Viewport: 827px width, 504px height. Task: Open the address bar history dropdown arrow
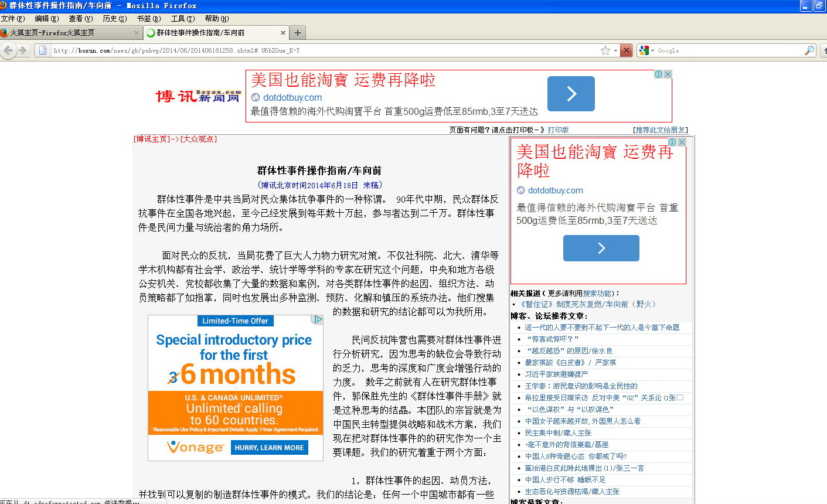coord(615,51)
